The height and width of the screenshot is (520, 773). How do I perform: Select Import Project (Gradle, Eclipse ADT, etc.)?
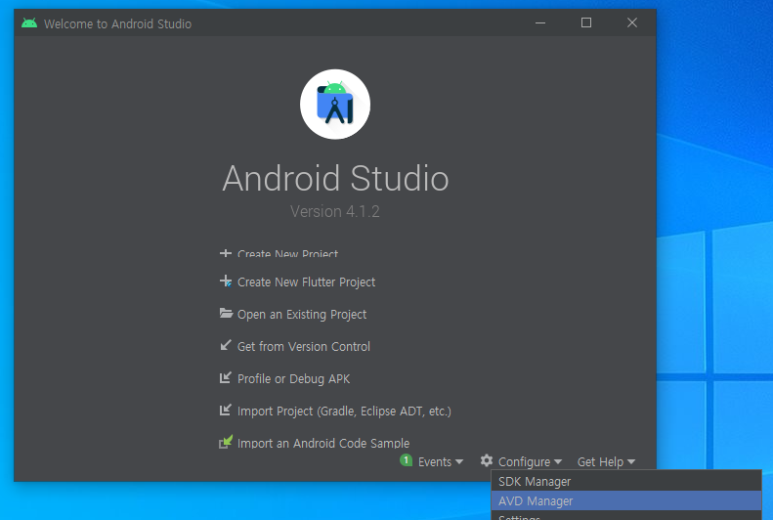(344, 411)
